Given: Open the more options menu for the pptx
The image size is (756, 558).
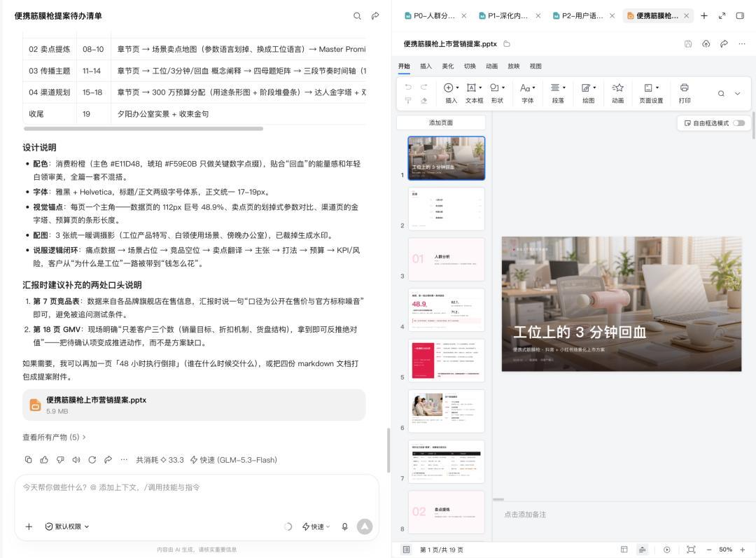Looking at the screenshot, I should [x=741, y=44].
